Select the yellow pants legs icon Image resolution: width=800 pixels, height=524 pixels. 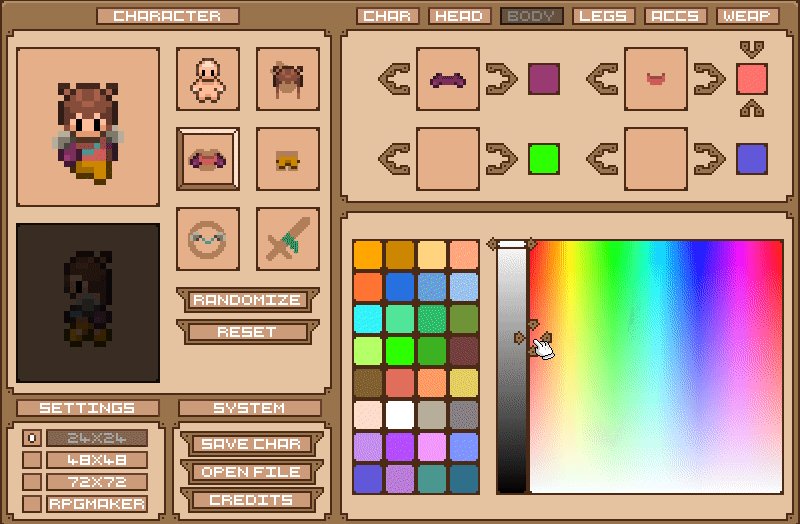point(288,159)
